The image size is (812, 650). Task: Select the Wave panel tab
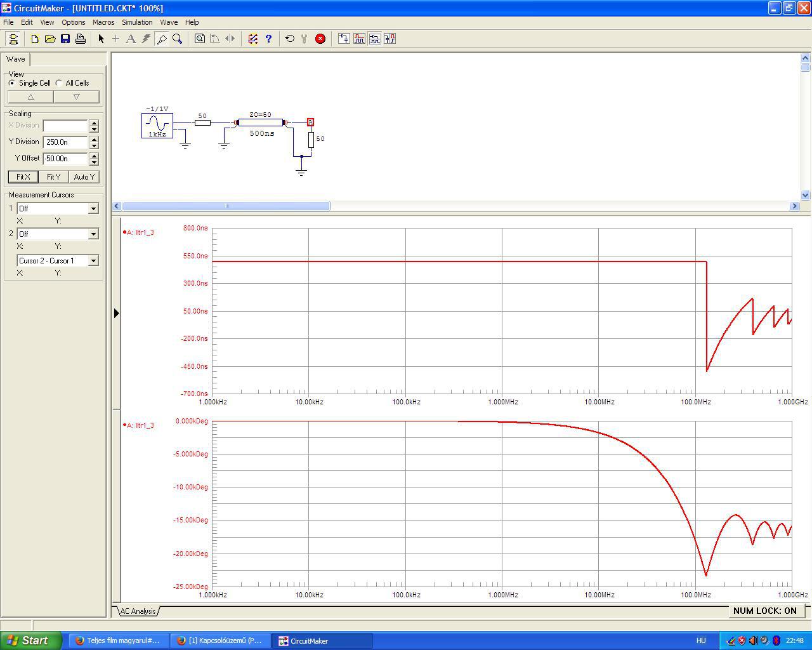tap(16, 59)
